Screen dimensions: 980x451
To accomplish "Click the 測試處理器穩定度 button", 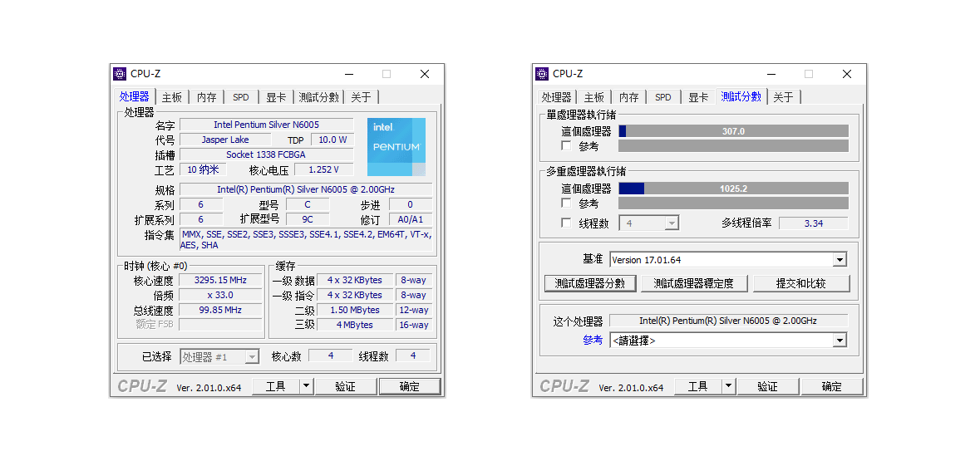I will pyautogui.click(x=693, y=283).
